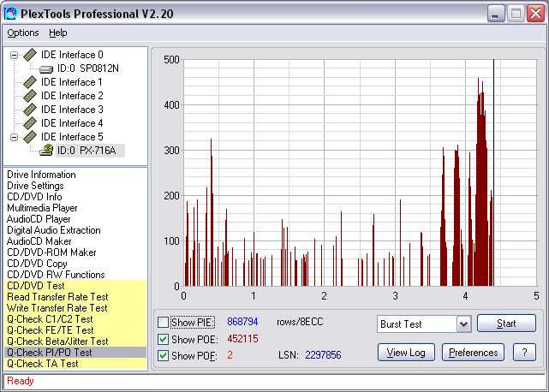Select Q-Check PI/PO Test
This screenshot has width=549, height=392.
click(x=75, y=353)
